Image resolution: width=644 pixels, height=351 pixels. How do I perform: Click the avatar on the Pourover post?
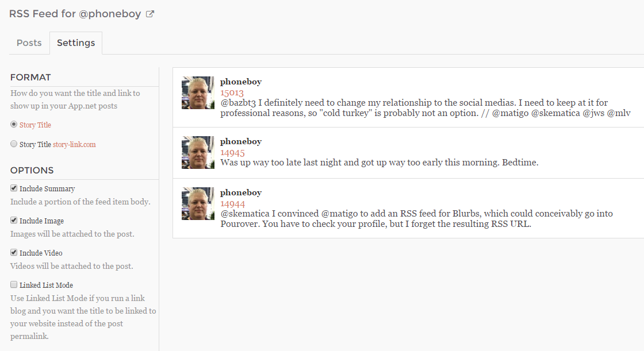[x=198, y=204]
